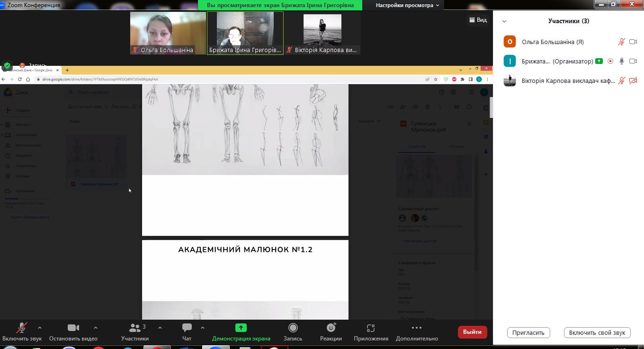Screen dimensions: 644x349
Task: Click the Пригласить invite button
Action: coord(528,332)
